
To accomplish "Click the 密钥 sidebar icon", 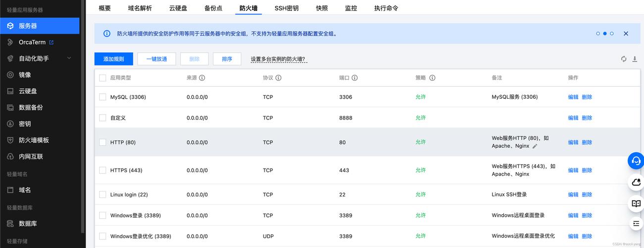I will click(10, 124).
